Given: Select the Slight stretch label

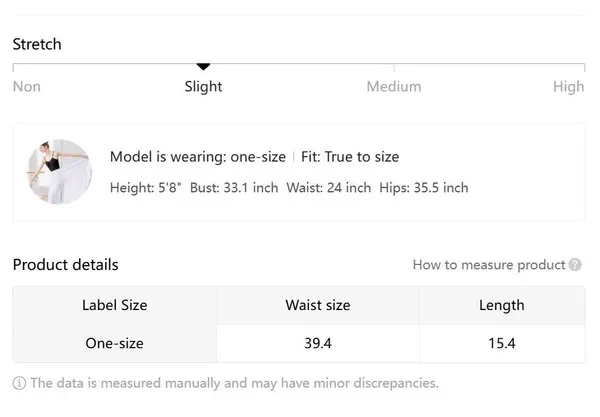Looking at the screenshot, I should 203,87.
